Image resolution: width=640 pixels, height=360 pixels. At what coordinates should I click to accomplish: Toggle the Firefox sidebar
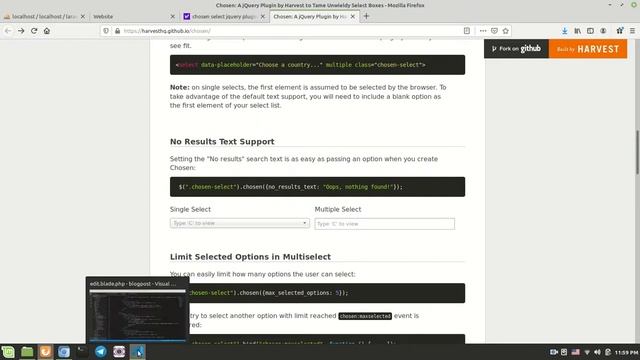590,31
